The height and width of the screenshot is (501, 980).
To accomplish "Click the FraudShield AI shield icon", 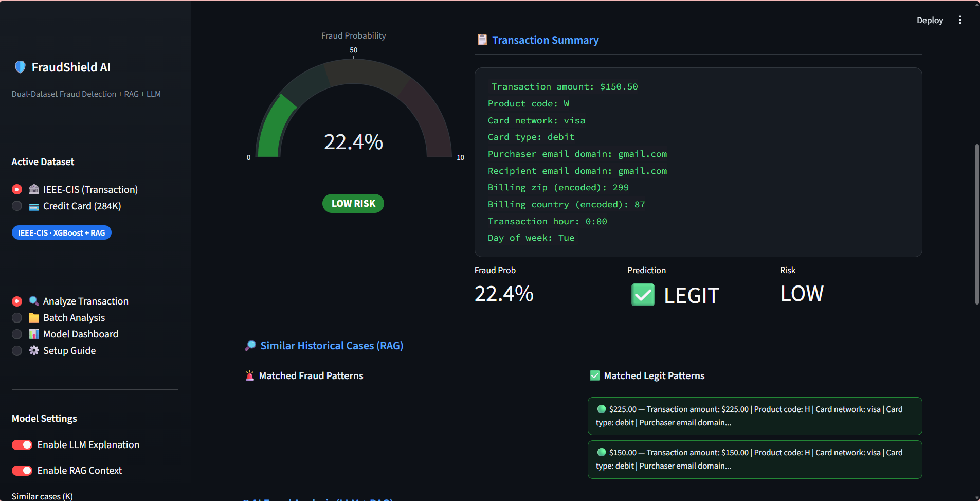I will point(19,66).
